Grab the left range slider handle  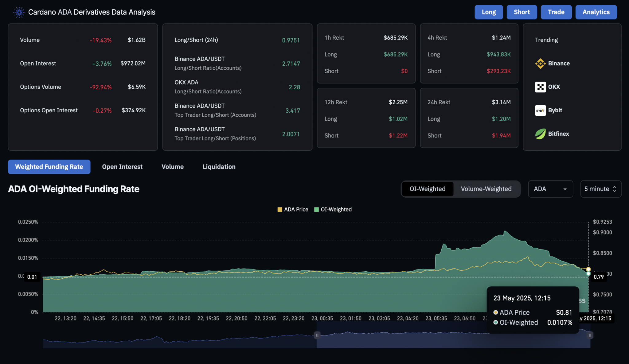317,335
